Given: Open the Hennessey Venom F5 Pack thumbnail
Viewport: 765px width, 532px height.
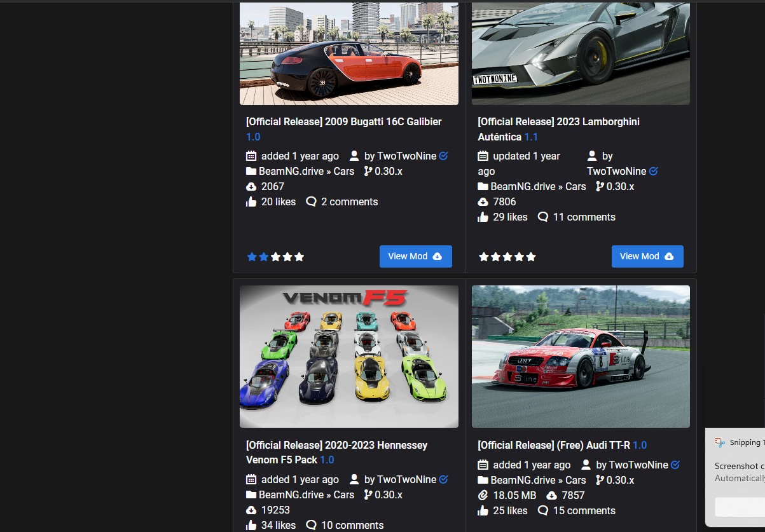Looking at the screenshot, I should [348, 357].
